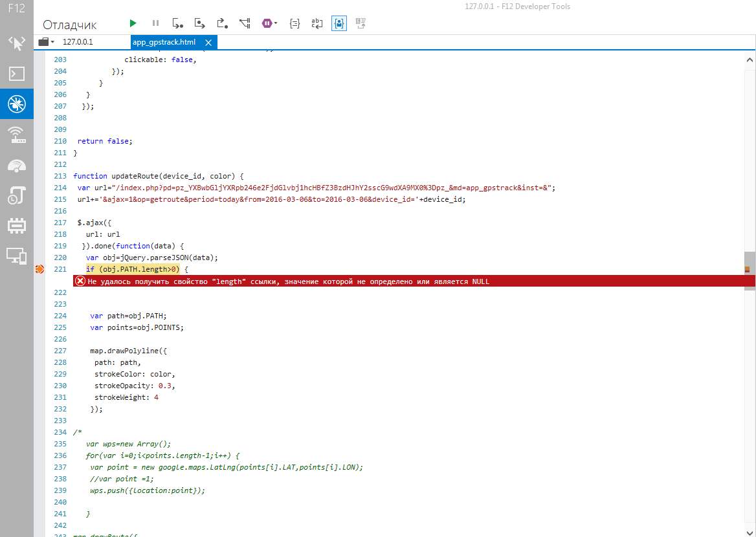Open the Emulation devices tool
This screenshot has height=537, width=756.
[x=16, y=256]
